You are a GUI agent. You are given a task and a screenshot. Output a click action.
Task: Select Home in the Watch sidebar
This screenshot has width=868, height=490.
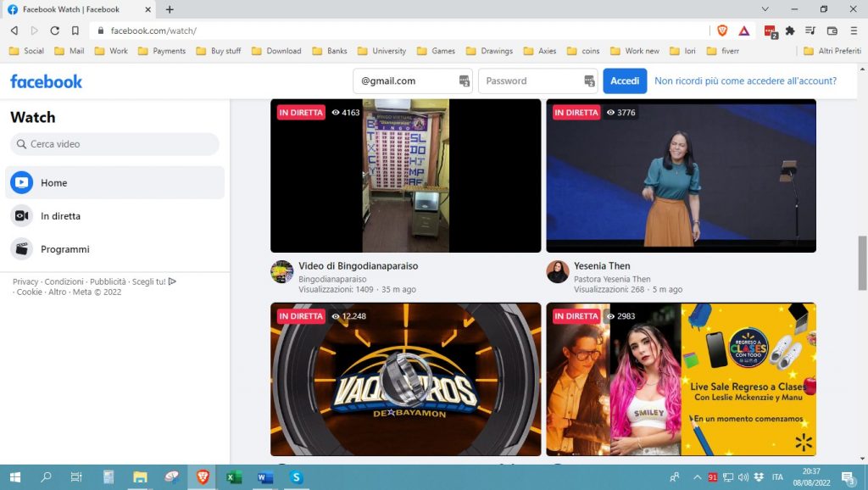(114, 182)
